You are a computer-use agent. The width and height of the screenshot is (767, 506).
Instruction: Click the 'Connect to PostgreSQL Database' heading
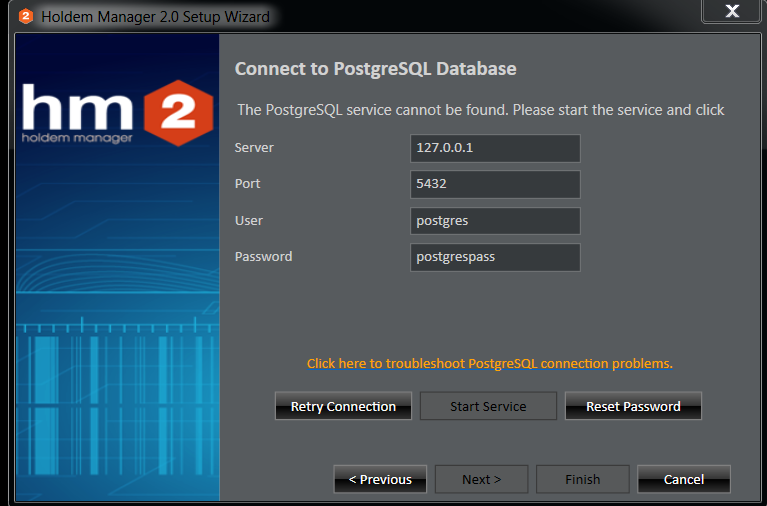(375, 69)
